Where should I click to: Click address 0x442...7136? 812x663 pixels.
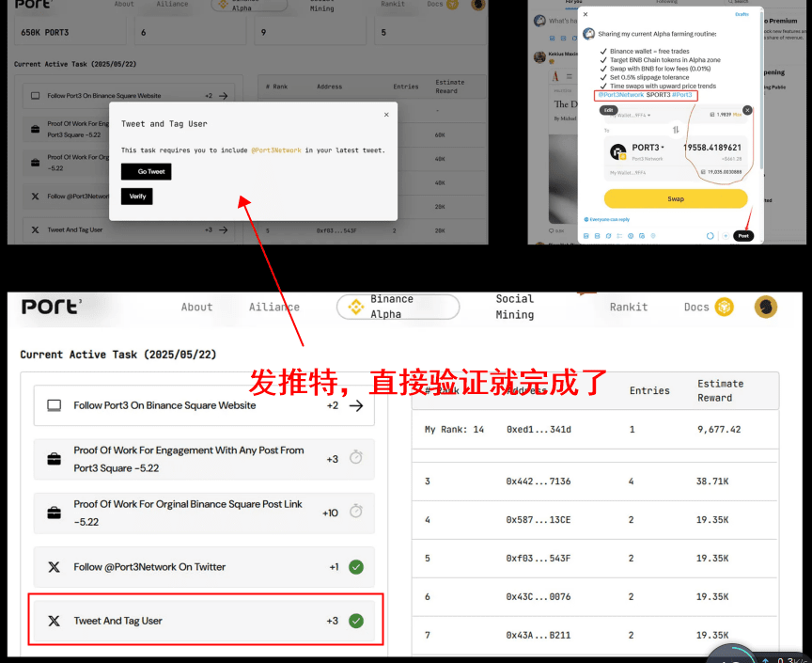point(539,481)
